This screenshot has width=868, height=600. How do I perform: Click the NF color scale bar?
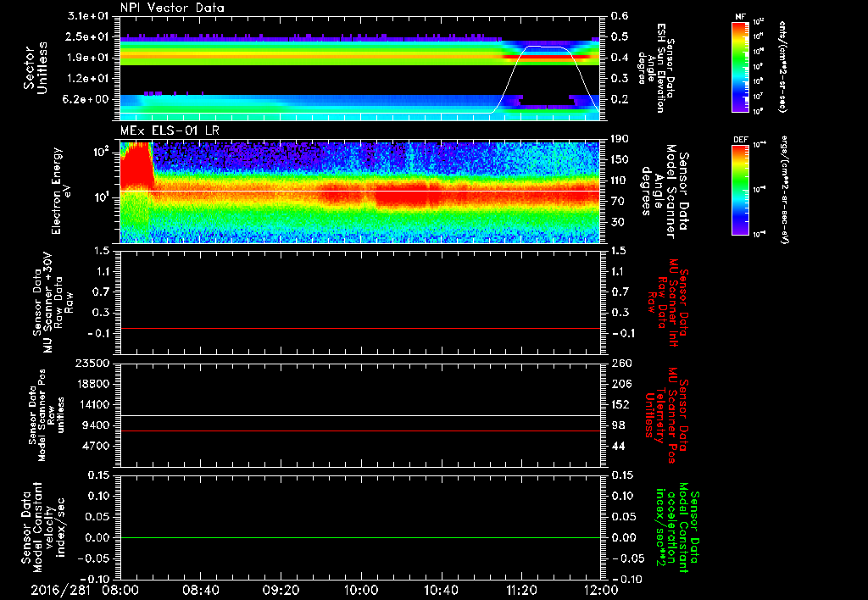point(741,67)
